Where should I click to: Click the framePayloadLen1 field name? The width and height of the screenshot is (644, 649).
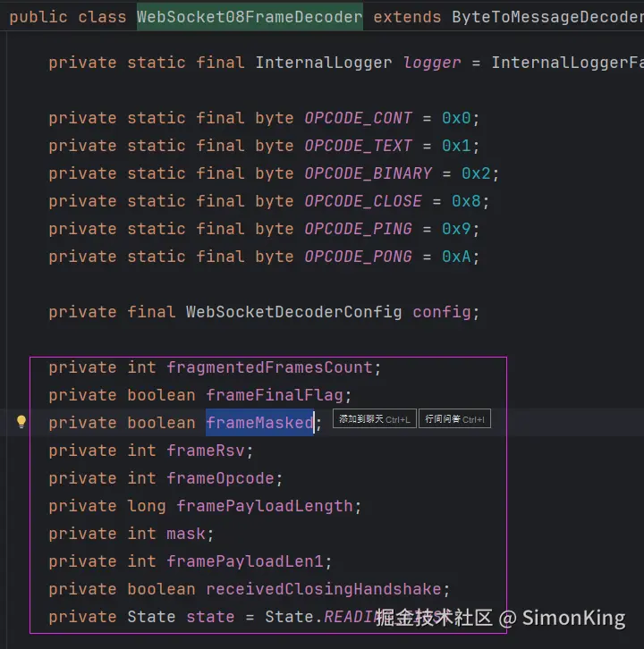click(245, 561)
